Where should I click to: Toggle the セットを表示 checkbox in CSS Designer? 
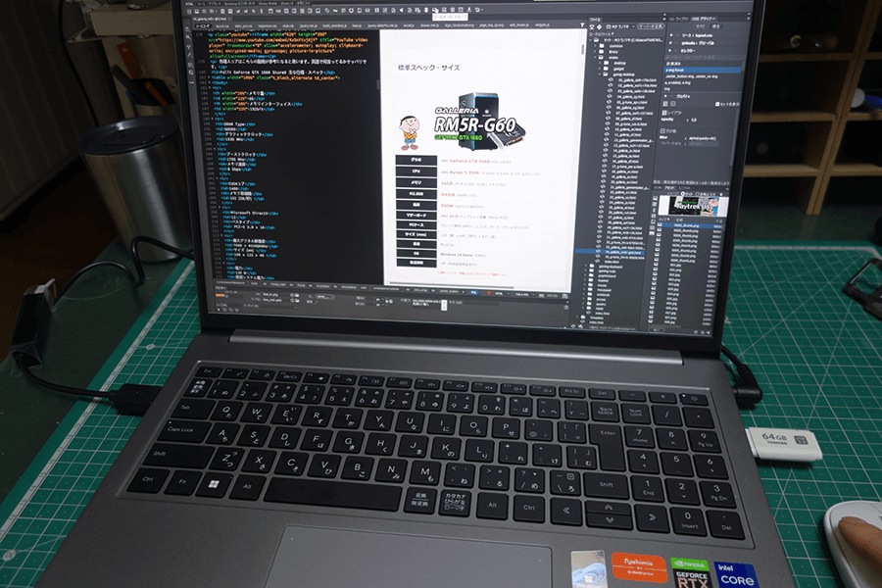click(717, 104)
